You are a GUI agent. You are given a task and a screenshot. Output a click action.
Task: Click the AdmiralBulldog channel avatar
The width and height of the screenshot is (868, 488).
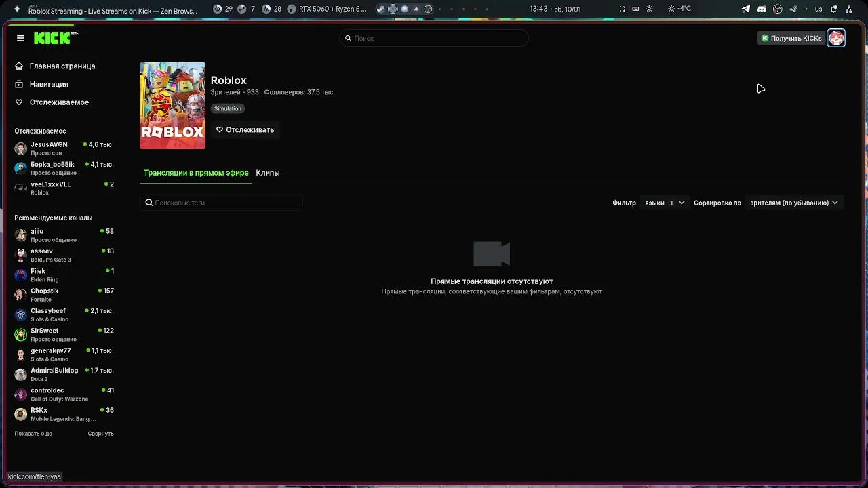pos(21,374)
